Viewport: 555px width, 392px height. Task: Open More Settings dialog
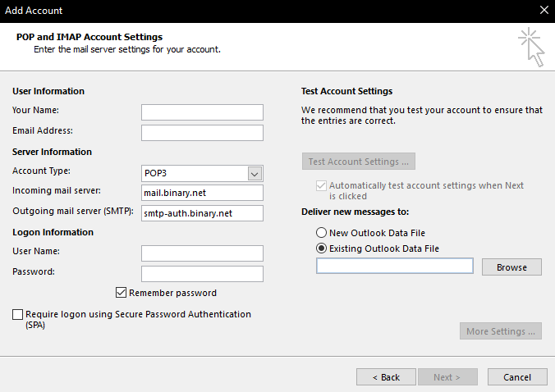point(500,331)
